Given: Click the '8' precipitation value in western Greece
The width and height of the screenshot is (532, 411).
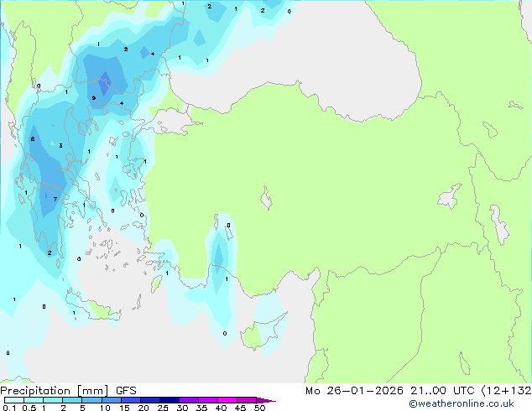Looking at the screenshot, I should coord(33,138).
